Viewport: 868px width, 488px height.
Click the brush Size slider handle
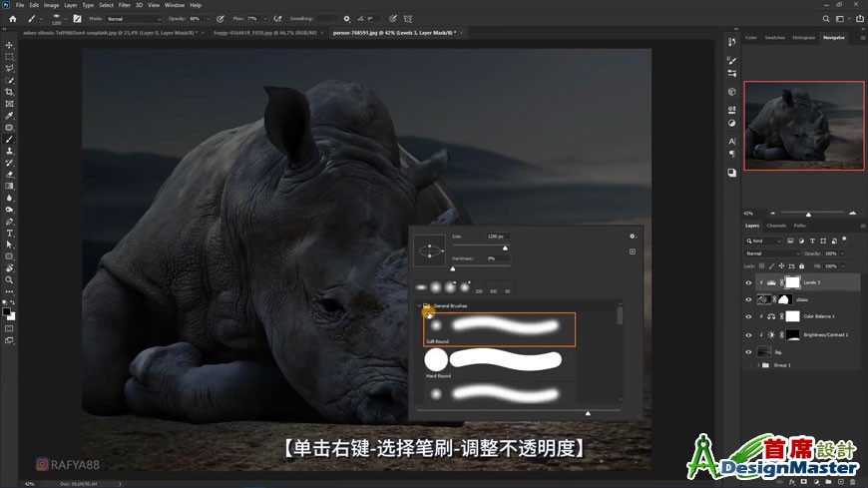505,248
